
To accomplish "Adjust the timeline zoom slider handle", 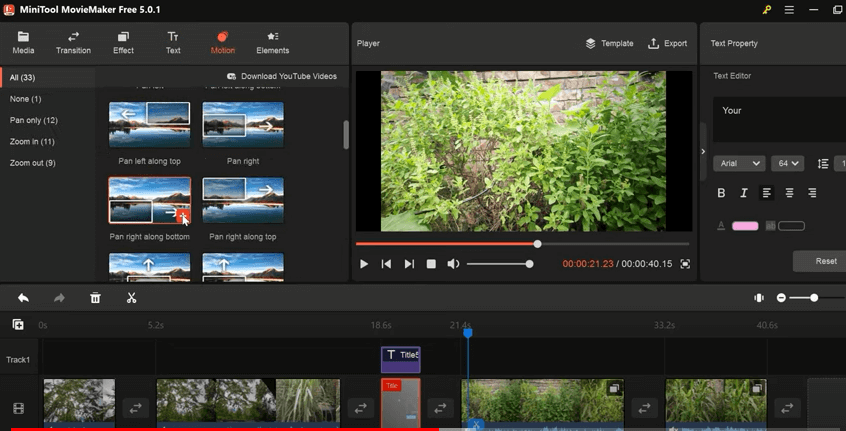I will pos(814,298).
